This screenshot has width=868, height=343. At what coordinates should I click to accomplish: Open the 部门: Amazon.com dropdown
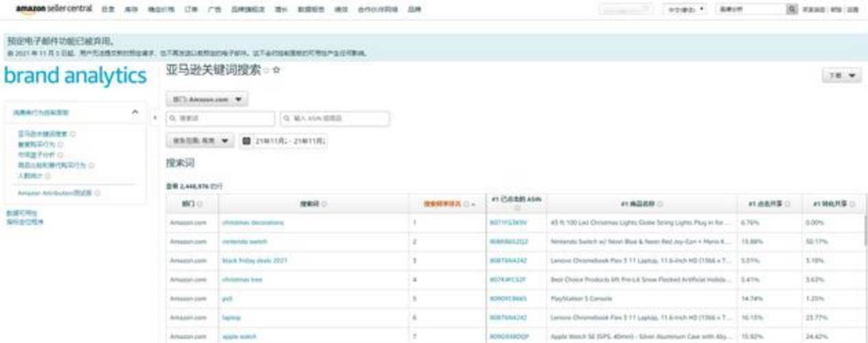tap(207, 99)
